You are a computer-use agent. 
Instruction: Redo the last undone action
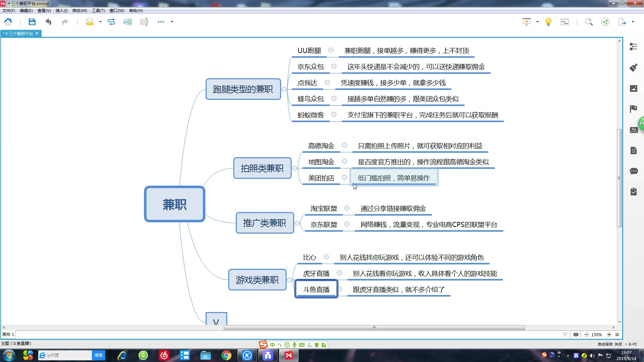click(x=65, y=22)
